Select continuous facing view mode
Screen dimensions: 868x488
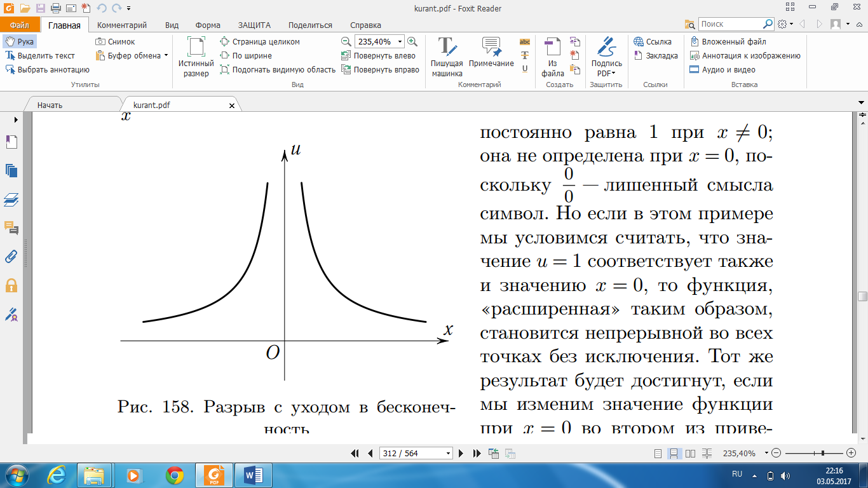[707, 453]
